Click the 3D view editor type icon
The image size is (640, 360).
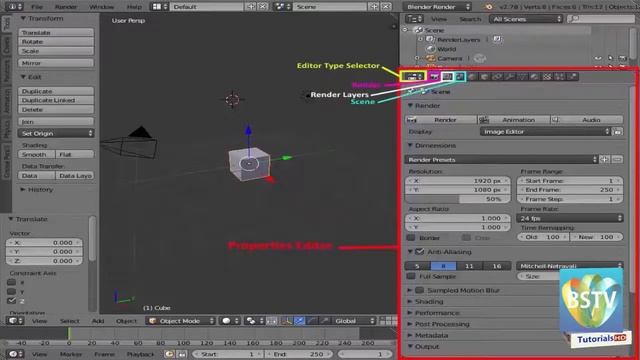pos(16,321)
